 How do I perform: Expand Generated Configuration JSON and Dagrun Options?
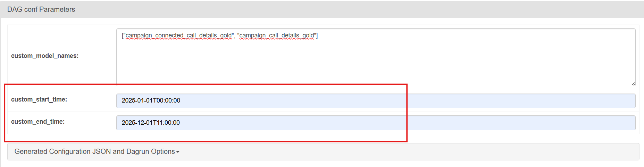(97, 152)
